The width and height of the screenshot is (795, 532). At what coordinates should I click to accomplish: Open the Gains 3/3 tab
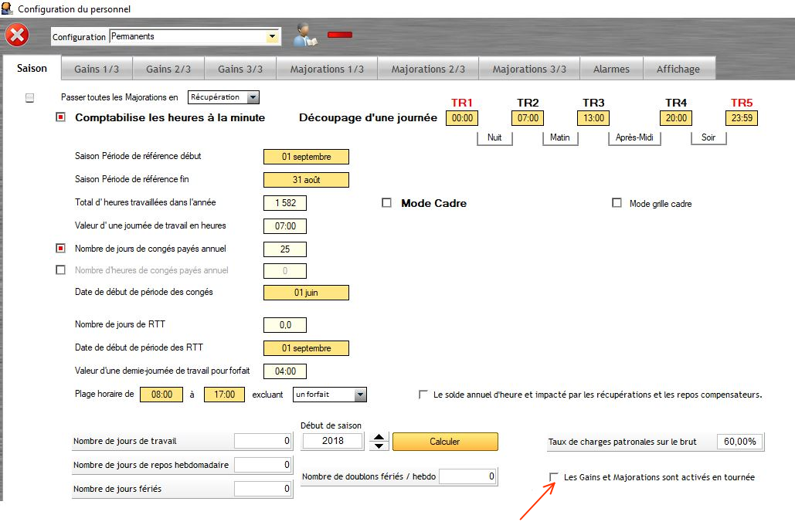pyautogui.click(x=240, y=69)
